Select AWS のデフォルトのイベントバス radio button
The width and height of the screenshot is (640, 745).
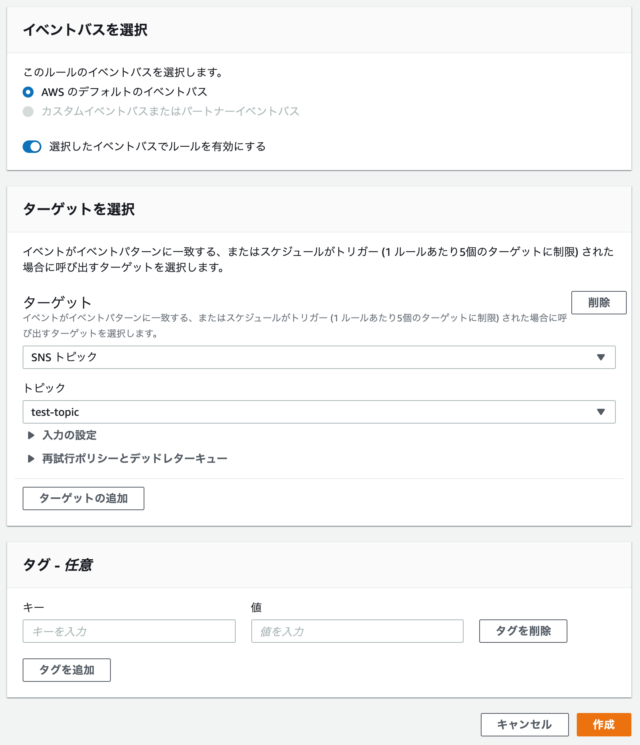tap(28, 92)
